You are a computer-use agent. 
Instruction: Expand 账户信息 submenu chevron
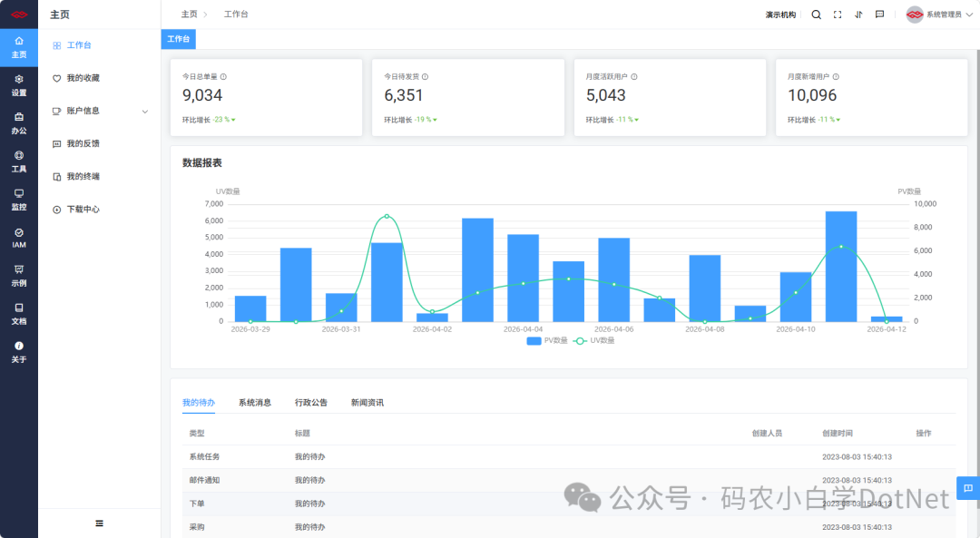click(x=145, y=112)
